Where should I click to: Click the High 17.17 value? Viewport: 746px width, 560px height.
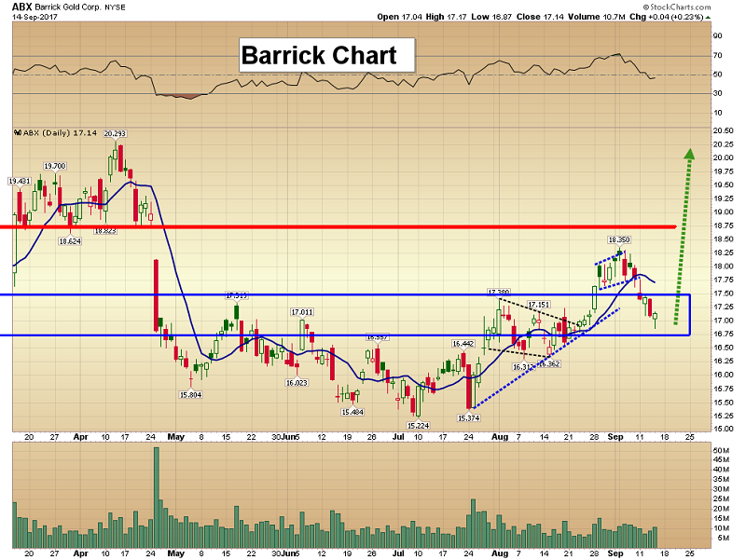(x=447, y=17)
